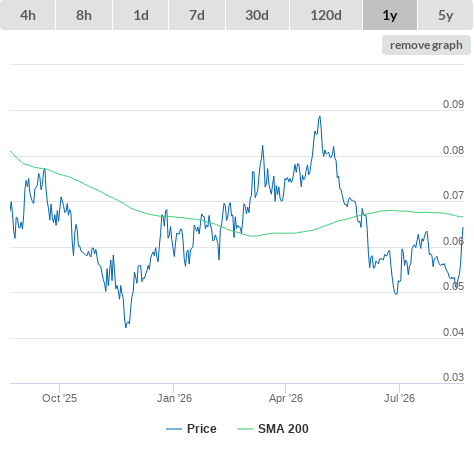
Task: Click the Apr '26 axis label
Action: [x=286, y=398]
